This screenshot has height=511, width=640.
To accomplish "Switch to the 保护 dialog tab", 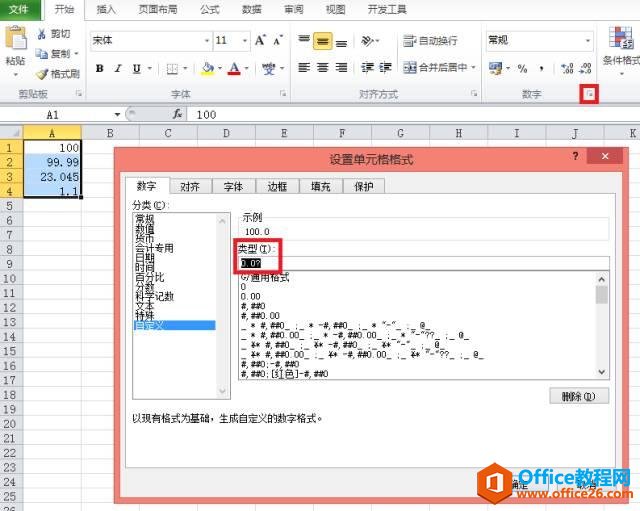I will (363, 187).
